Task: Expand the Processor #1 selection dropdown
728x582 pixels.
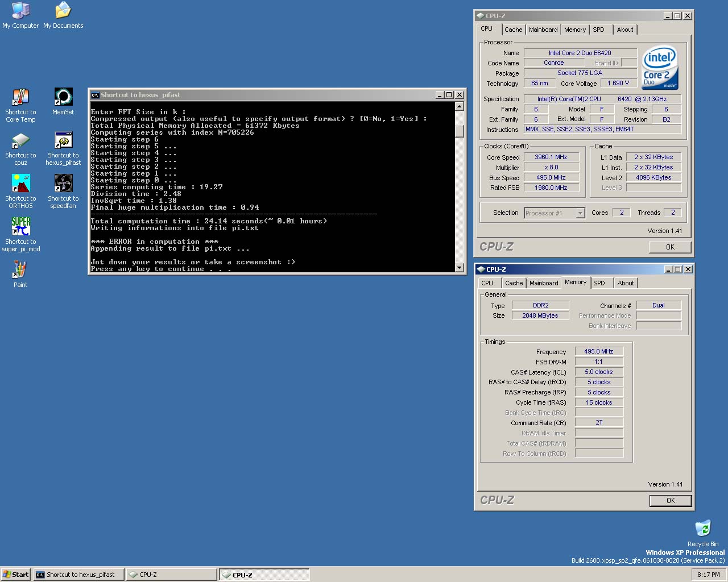Action: [580, 213]
